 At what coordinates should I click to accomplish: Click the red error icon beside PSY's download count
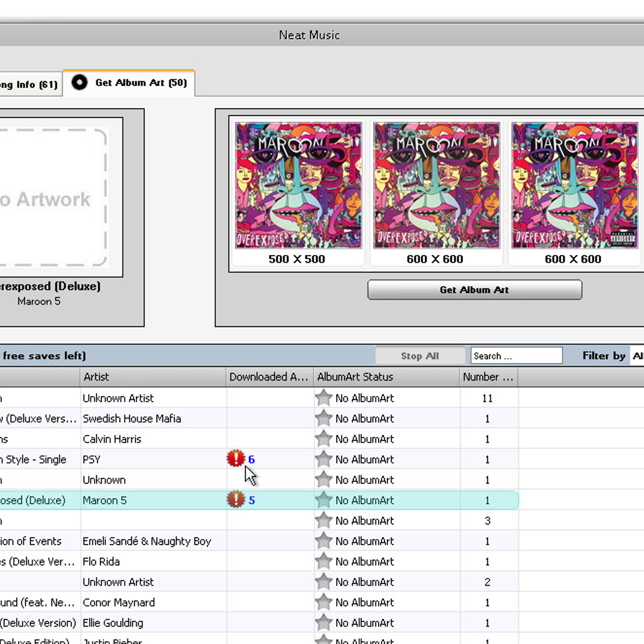pos(237,459)
